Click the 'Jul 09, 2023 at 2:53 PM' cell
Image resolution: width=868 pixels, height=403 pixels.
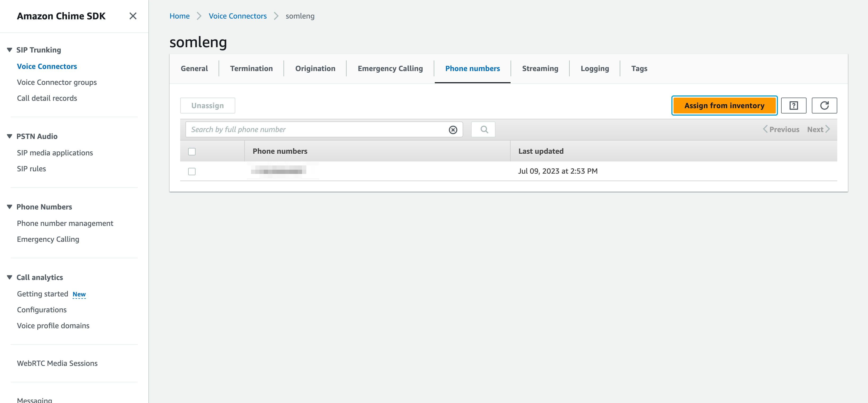click(558, 171)
